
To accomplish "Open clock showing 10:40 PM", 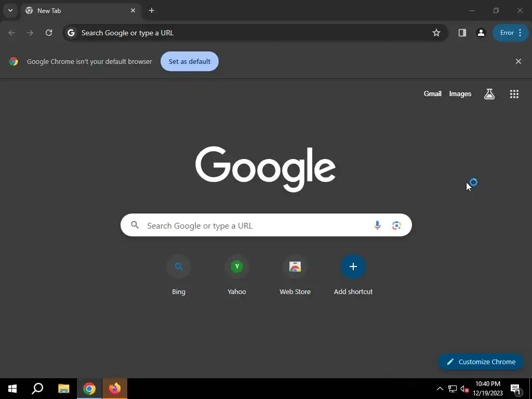I will pos(488,389).
